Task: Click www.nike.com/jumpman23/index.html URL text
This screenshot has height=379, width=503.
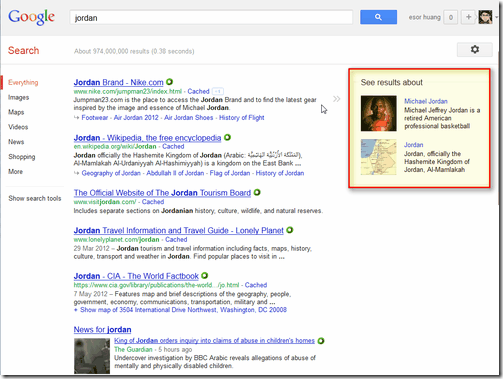Action: (128, 91)
